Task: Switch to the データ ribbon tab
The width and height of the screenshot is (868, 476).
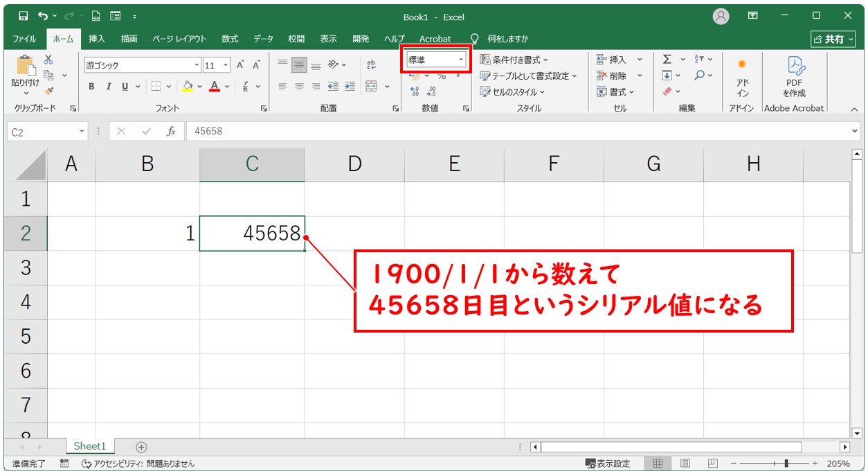Action: (262, 39)
